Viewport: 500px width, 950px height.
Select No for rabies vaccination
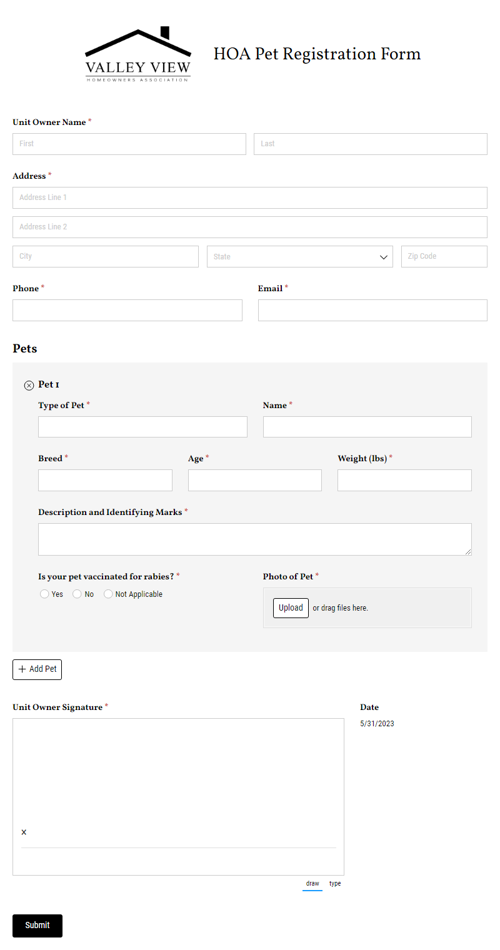point(77,594)
